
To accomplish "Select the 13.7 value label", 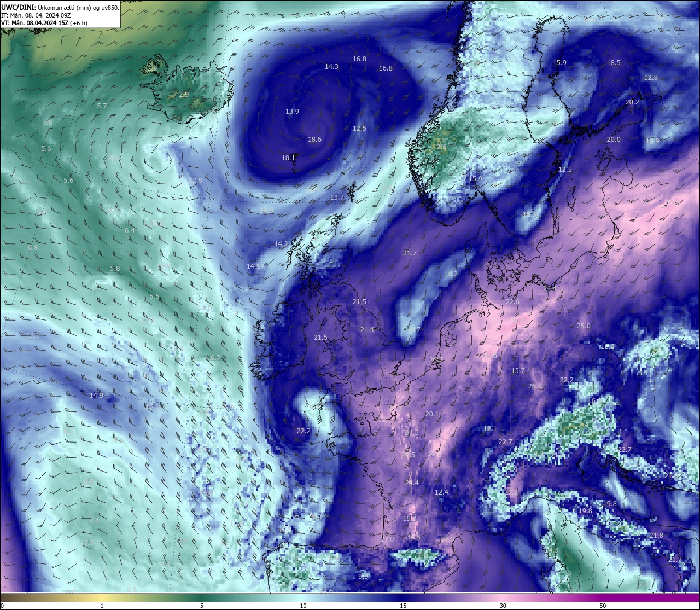I will 337,197.
